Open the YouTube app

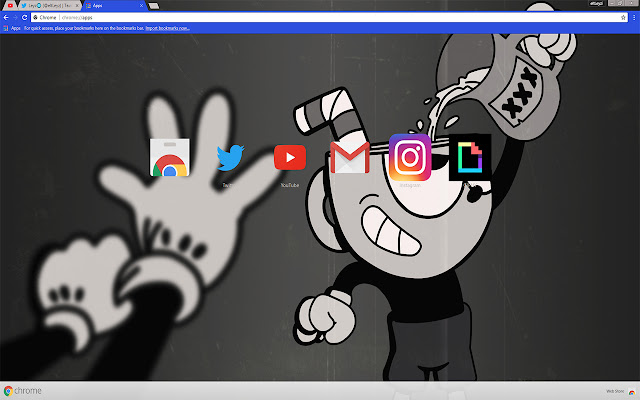pos(290,157)
